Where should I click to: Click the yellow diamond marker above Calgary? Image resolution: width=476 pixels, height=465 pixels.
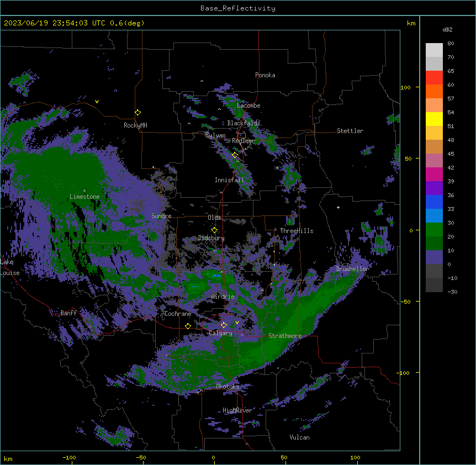224,325
